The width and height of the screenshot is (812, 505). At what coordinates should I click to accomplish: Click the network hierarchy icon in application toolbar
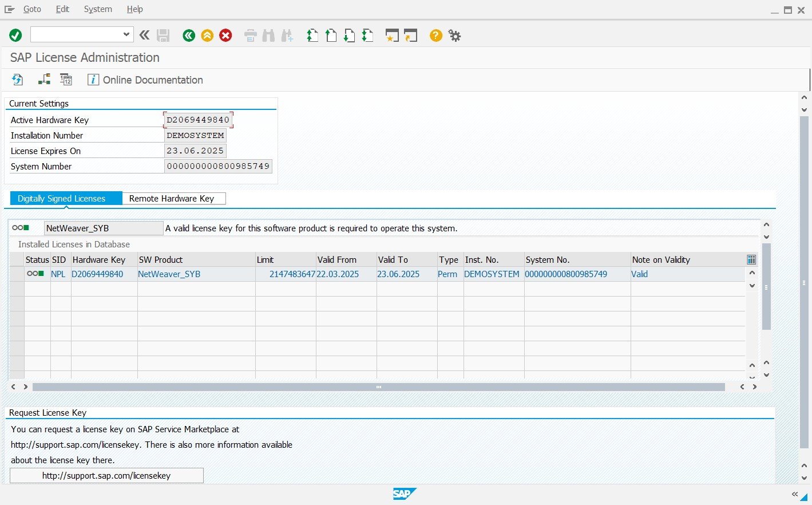click(x=44, y=80)
